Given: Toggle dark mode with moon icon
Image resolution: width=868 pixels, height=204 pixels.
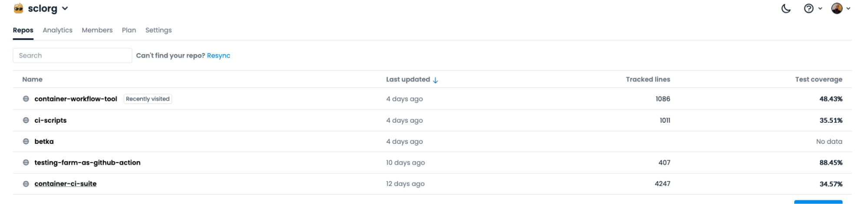Looking at the screenshot, I should [785, 9].
